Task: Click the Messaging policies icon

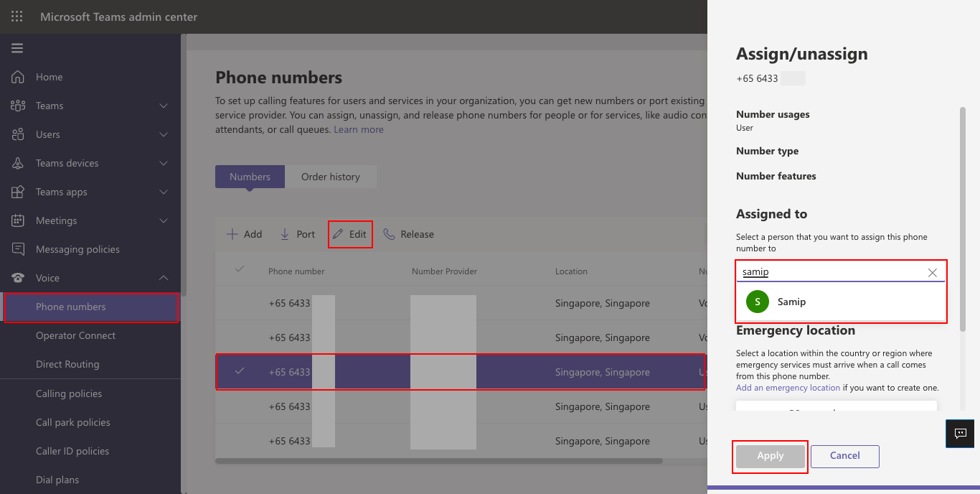Action: tap(18, 249)
